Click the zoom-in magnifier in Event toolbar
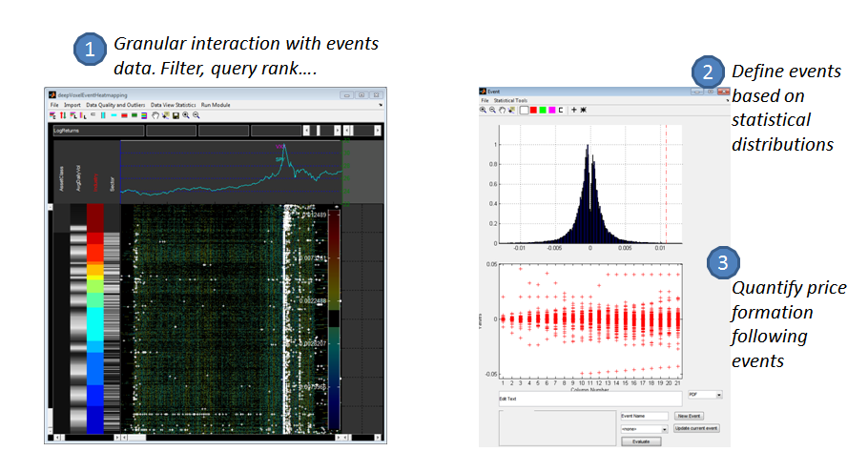Image resolution: width=868 pixels, height=472 pixels. tap(483, 110)
